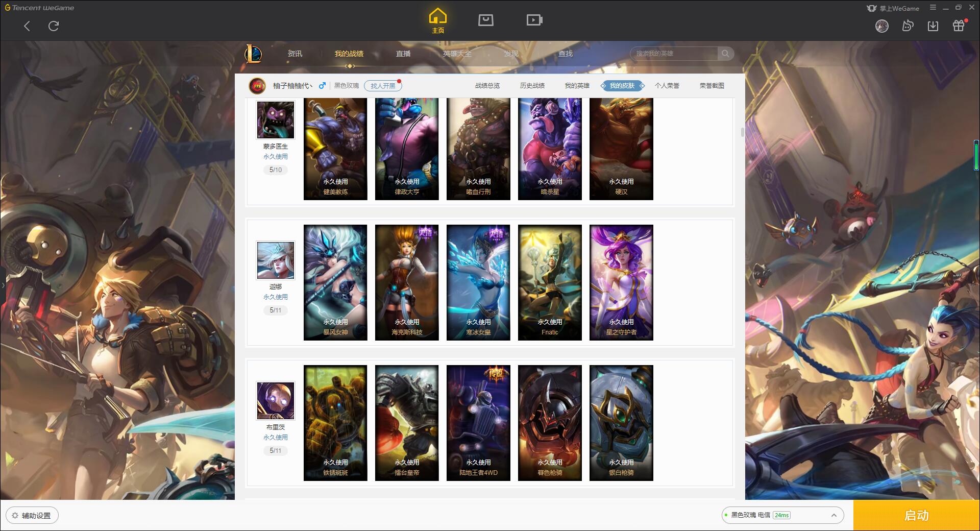
Task: Switch to 战绩总览 sub-tab
Action: [487, 86]
